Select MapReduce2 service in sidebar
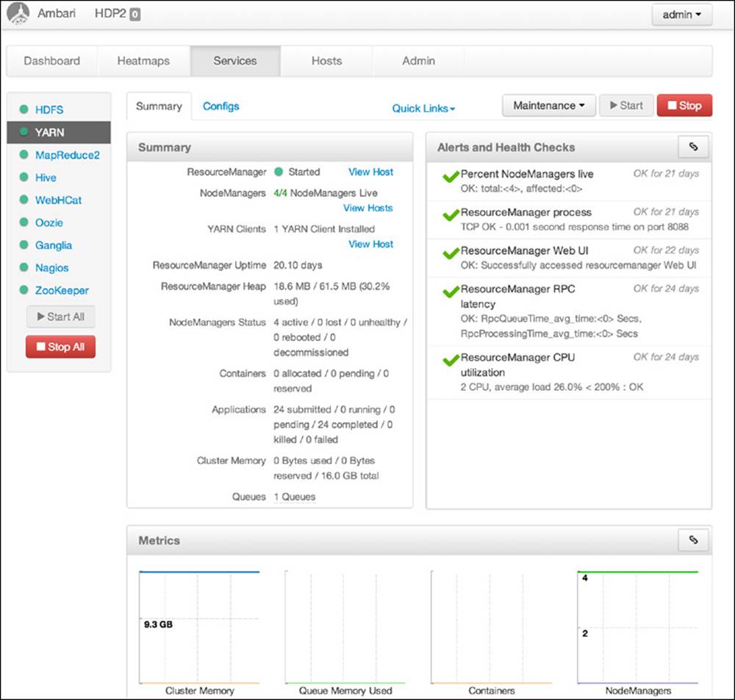Image resolution: width=735 pixels, height=700 pixels. [68, 155]
